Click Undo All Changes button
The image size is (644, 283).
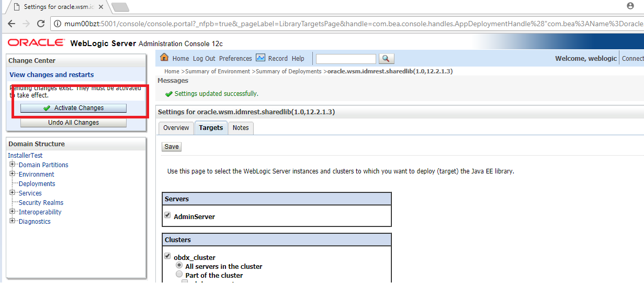[73, 123]
